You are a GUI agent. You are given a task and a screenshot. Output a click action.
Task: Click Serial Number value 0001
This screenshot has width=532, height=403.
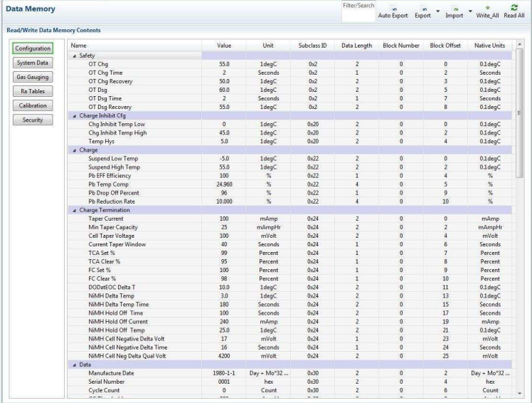[224, 382]
